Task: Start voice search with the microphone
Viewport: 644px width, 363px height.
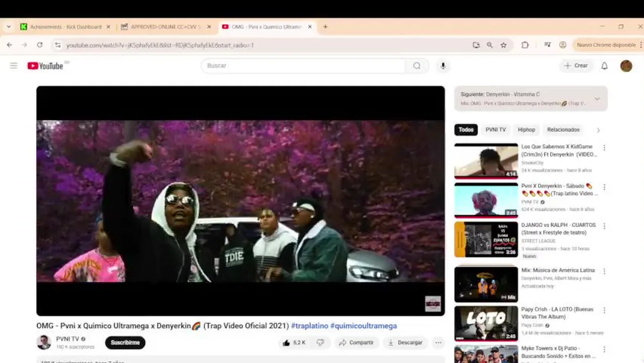Action: click(x=443, y=66)
